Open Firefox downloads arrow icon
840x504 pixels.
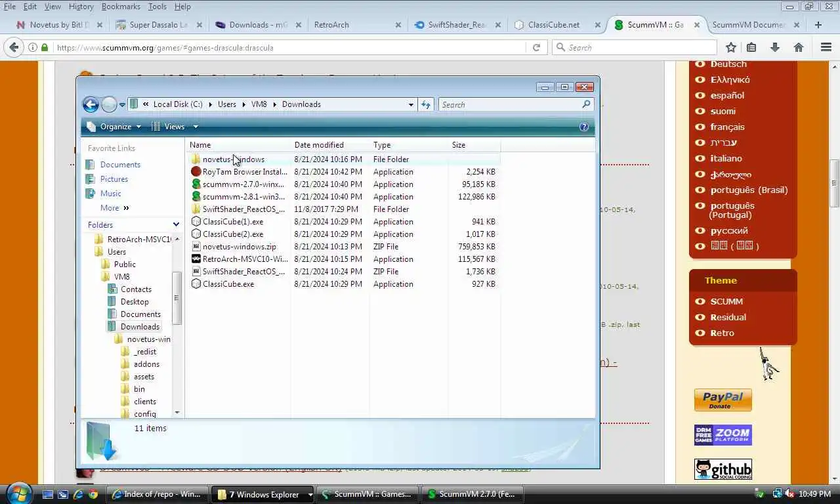tap(775, 47)
